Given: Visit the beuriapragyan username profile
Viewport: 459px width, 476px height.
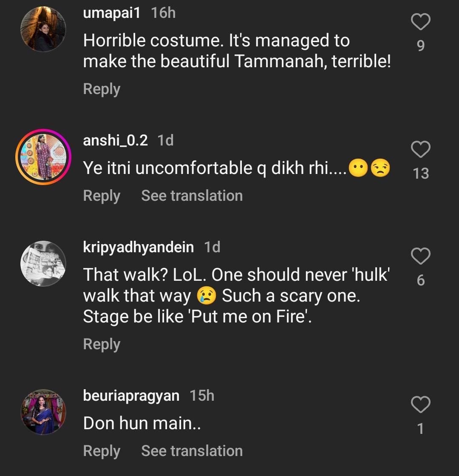Looking at the screenshot, I should pos(131,396).
